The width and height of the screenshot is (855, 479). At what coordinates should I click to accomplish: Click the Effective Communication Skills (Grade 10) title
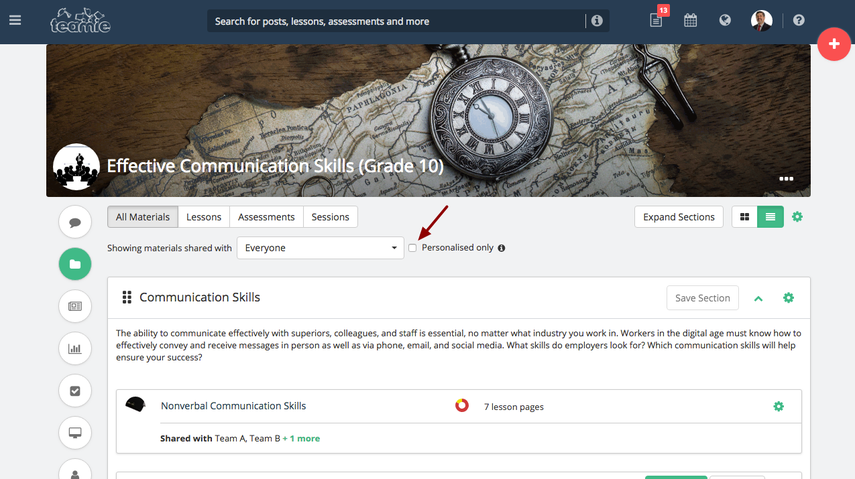pyautogui.click(x=275, y=166)
